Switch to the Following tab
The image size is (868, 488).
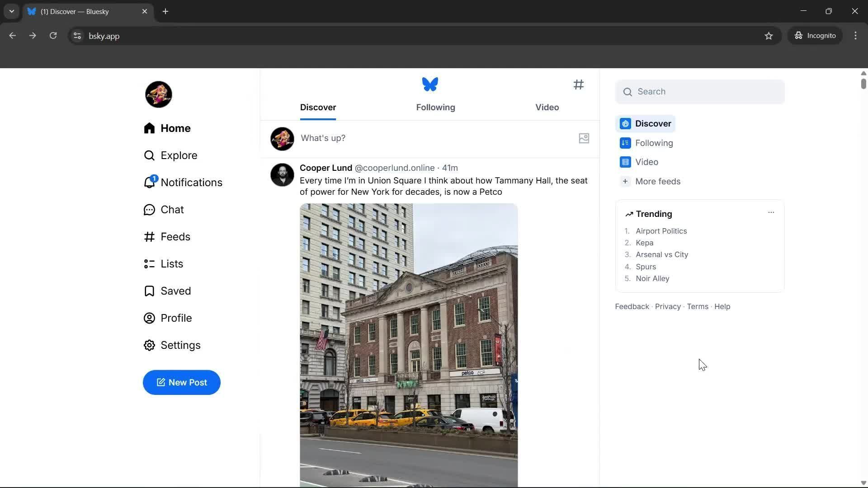pyautogui.click(x=435, y=108)
